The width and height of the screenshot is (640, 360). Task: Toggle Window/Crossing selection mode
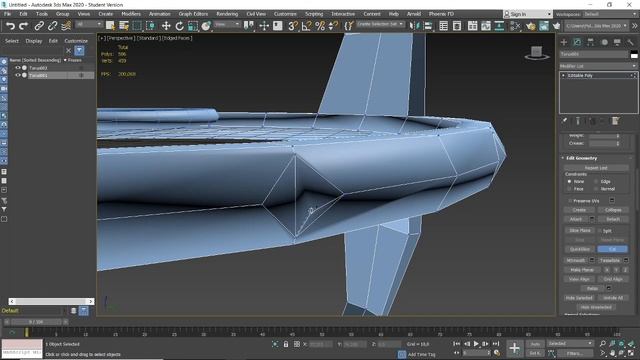tap(151, 26)
